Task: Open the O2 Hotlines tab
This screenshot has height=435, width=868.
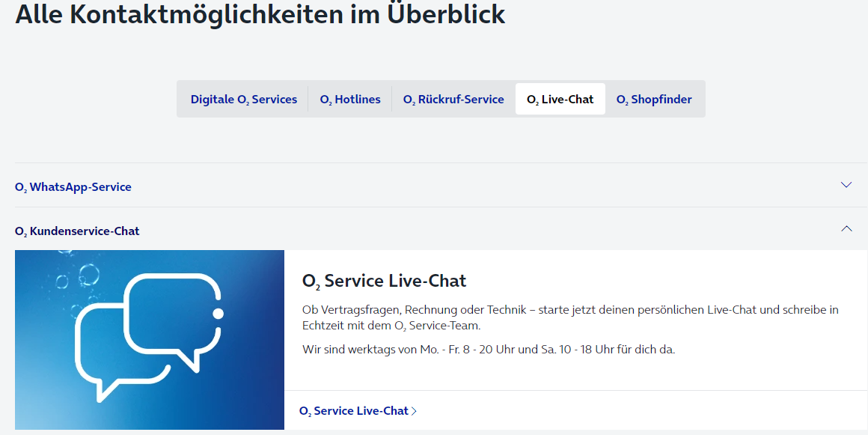Action: [x=350, y=99]
